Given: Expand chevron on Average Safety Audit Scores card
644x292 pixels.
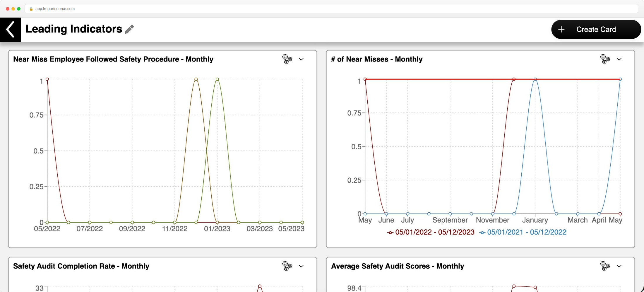Looking at the screenshot, I should [x=619, y=266].
